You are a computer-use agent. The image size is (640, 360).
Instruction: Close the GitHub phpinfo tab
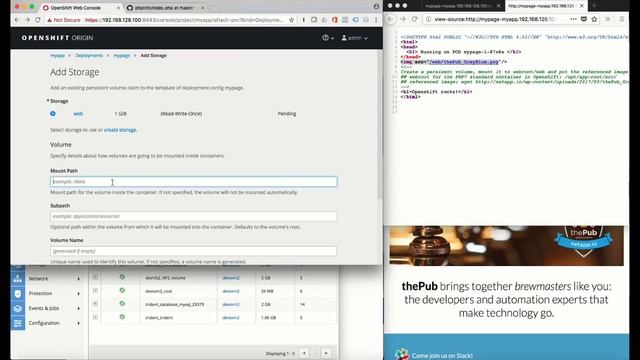coord(202,8)
